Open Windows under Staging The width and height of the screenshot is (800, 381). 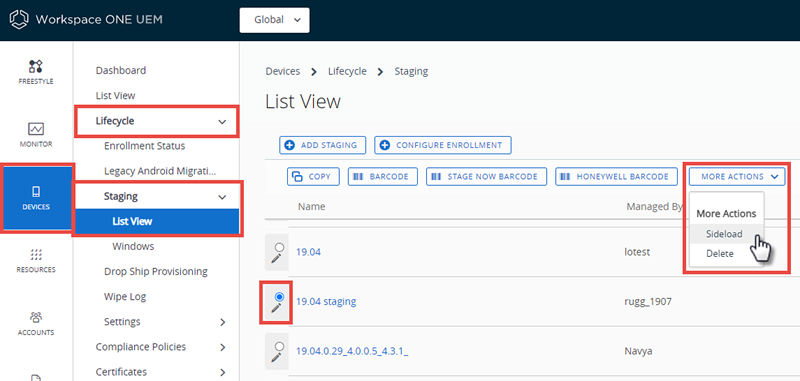click(x=133, y=246)
